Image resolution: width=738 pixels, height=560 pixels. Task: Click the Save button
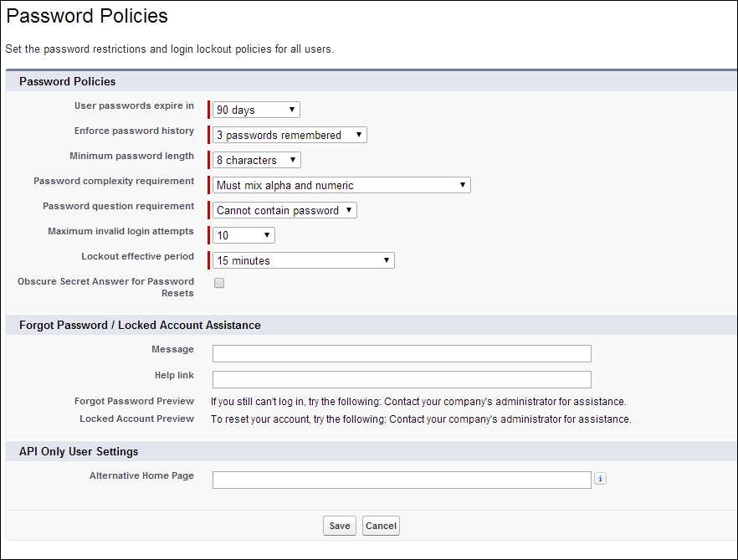[340, 526]
